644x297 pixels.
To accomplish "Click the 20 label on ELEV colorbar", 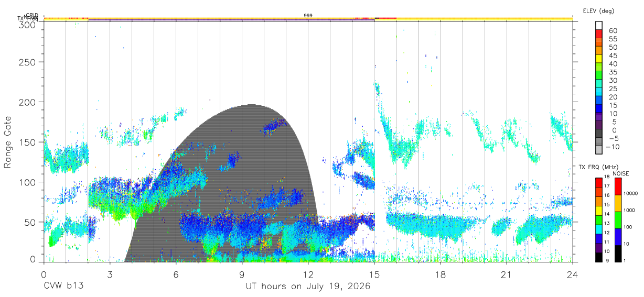I will pos(613,97).
